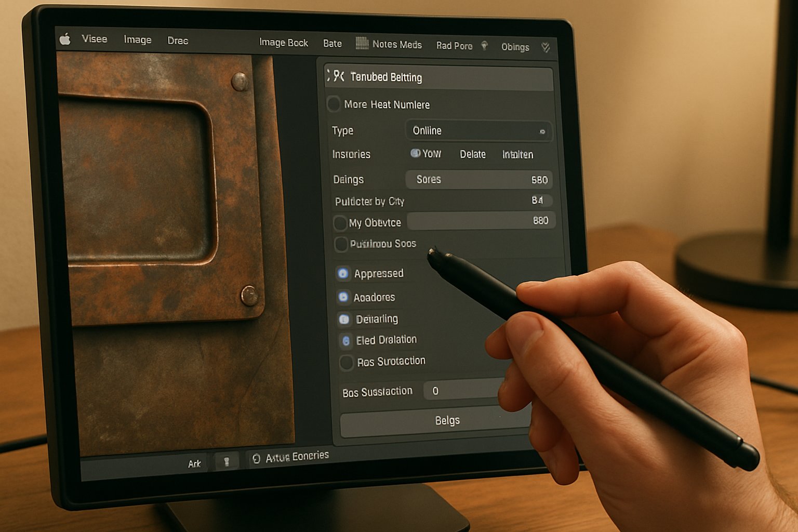The height and width of the screenshot is (532, 798).
Task: Open the Type dropdown showing Onlline
Action: pyautogui.click(x=477, y=130)
